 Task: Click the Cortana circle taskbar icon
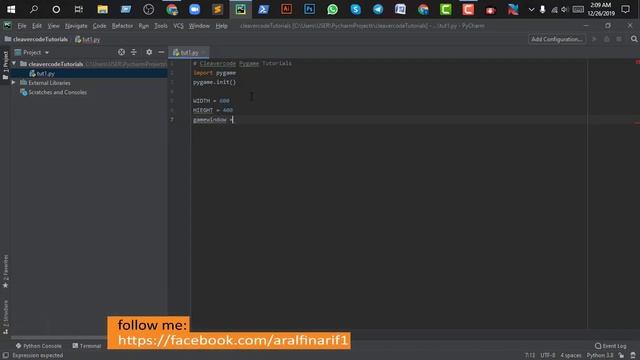pos(56,9)
